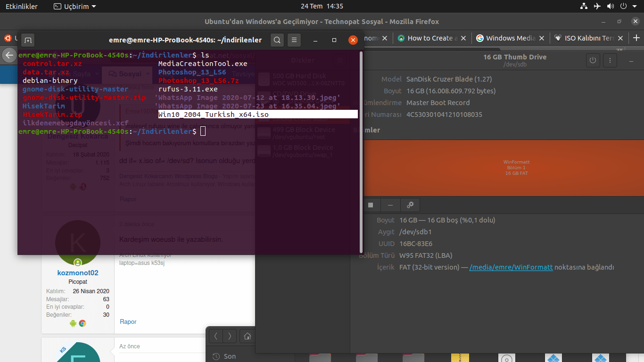The width and height of the screenshot is (644, 362).
Task: Click Photoshop_13_LS6.7z in the terminal listing
Action: pyautogui.click(x=198, y=81)
